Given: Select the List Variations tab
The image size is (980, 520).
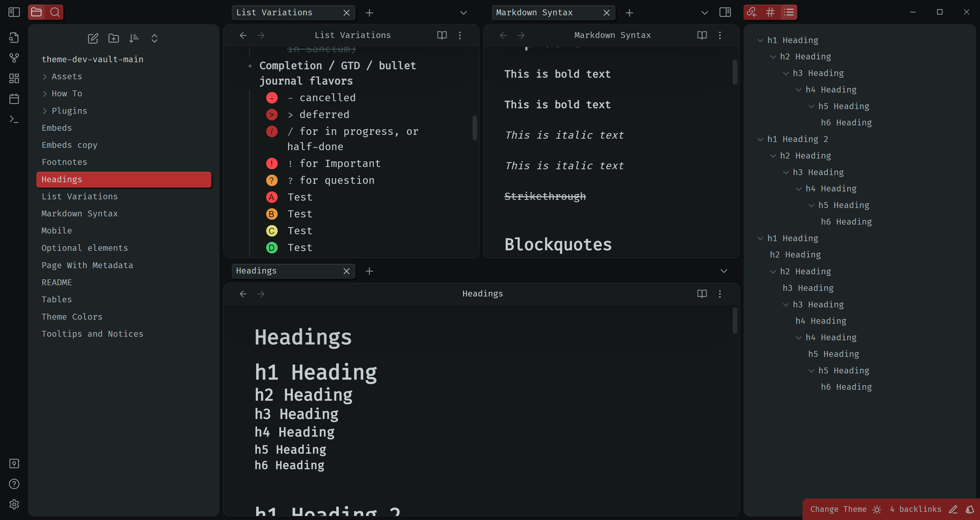Looking at the screenshot, I should pos(274,12).
